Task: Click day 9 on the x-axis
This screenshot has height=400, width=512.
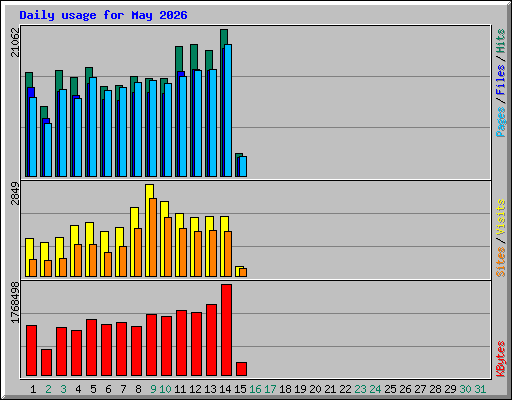Action: 153,389
